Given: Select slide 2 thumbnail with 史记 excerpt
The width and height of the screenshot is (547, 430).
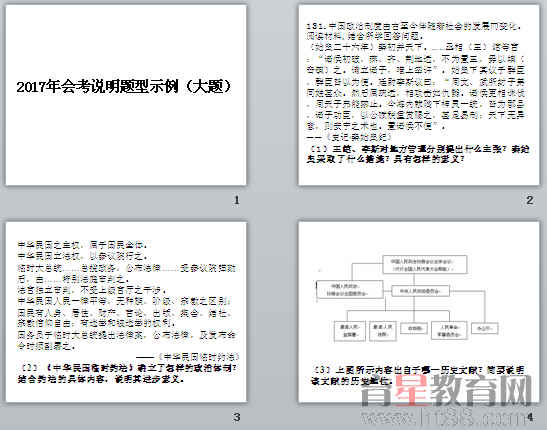Looking at the screenshot, I should pyautogui.click(x=419, y=95).
